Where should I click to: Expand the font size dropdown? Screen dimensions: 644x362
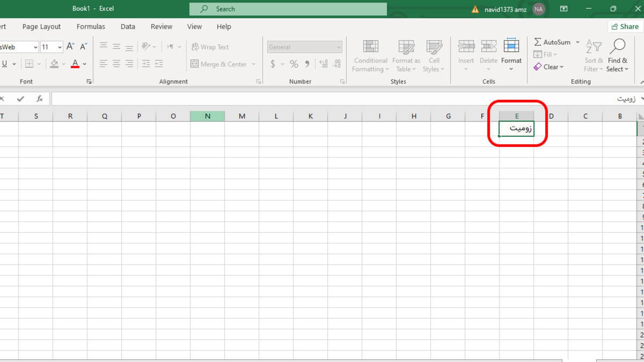(60, 47)
